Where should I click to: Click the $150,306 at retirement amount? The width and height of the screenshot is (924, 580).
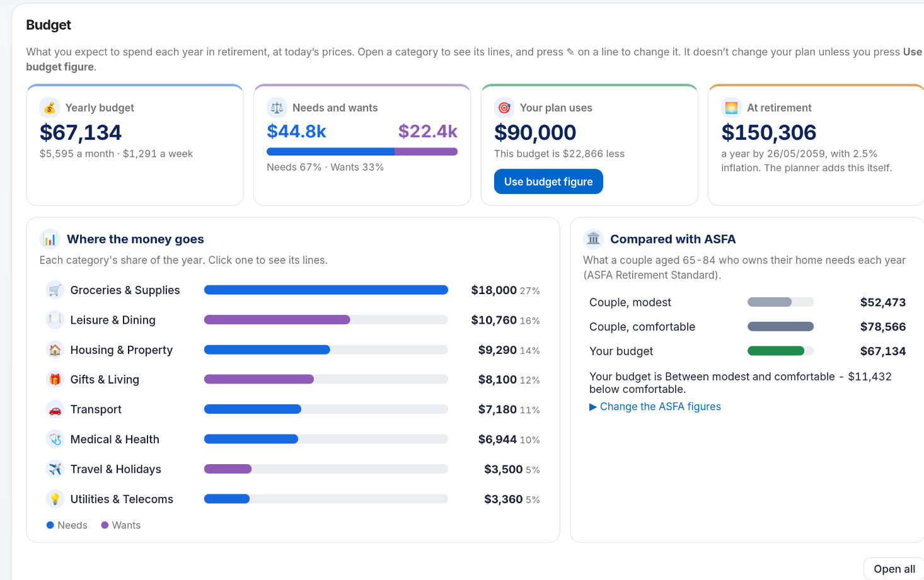(x=769, y=132)
